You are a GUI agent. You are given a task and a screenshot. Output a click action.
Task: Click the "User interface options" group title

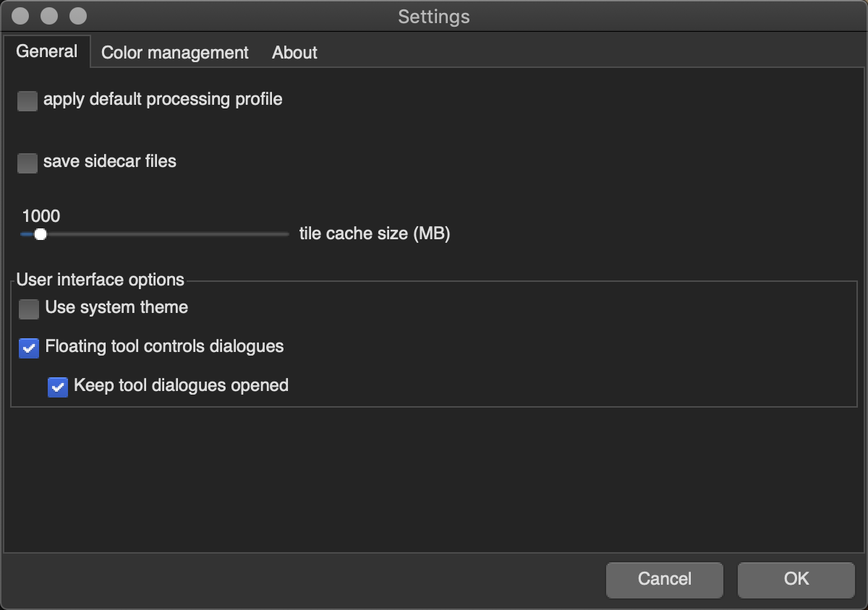101,280
